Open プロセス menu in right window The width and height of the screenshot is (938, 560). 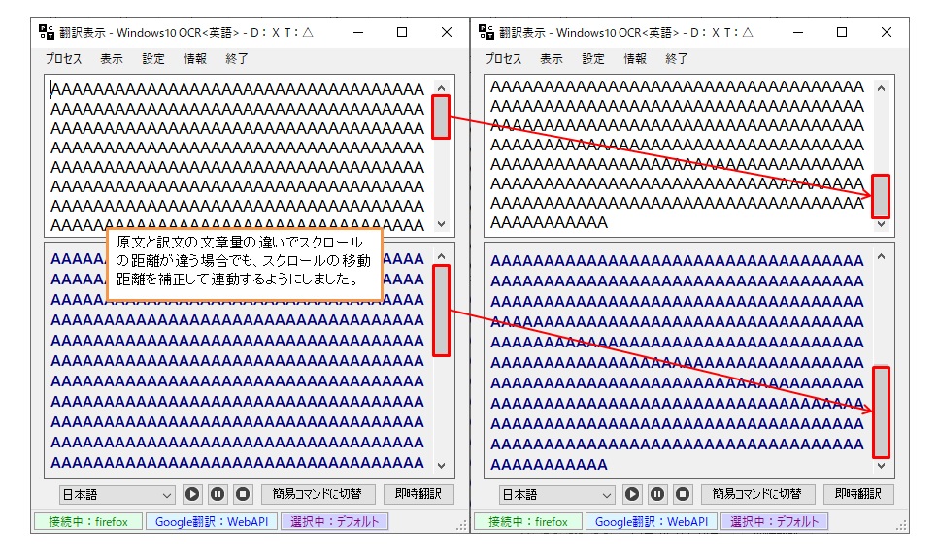click(x=503, y=58)
